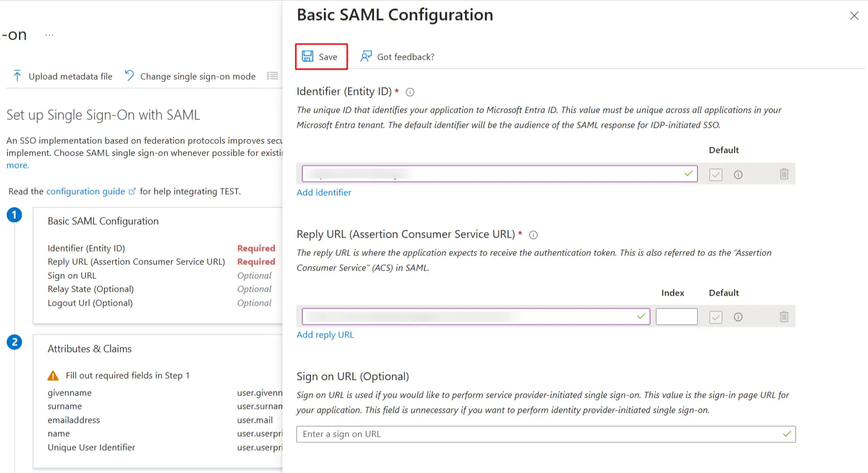This screenshot has width=868, height=473.
Task: Click 'Reply URL (Assertion Consumer Service URL)' row
Action: tap(161, 262)
